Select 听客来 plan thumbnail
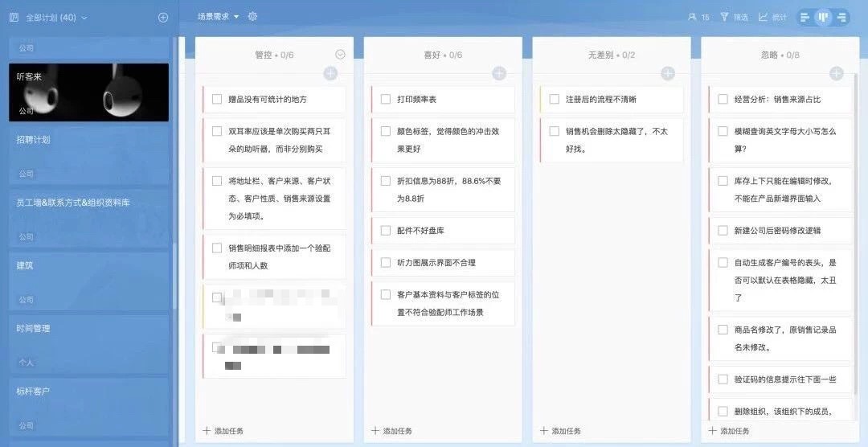Viewport: 868px width, 447px height. pyautogui.click(x=88, y=92)
